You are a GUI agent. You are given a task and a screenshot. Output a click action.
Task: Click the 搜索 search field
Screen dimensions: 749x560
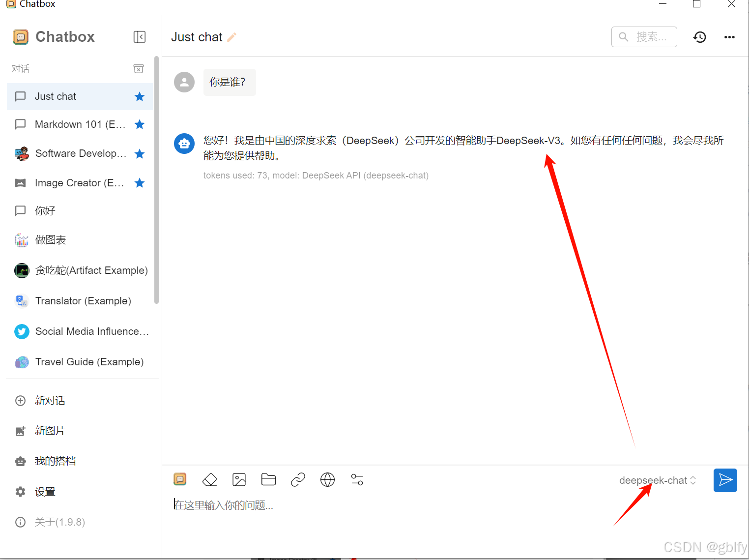[x=644, y=37]
